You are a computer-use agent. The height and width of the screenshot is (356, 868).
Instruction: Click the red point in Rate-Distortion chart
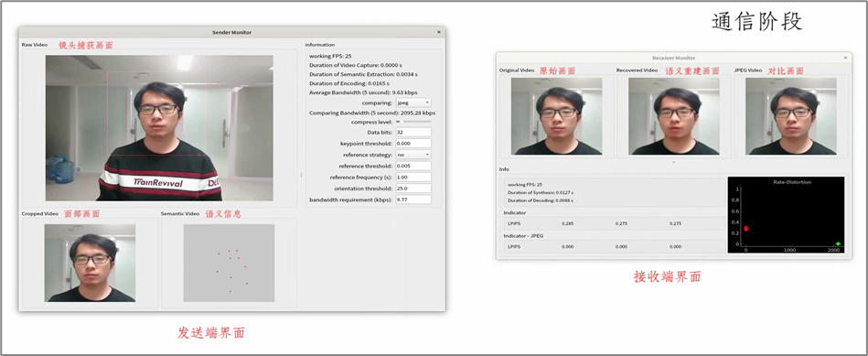(746, 228)
